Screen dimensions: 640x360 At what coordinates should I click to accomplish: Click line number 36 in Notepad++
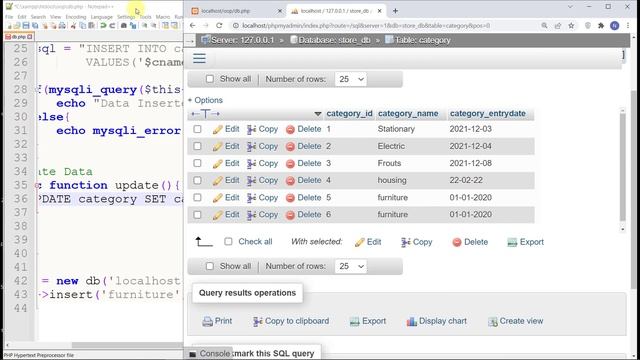coord(20,199)
